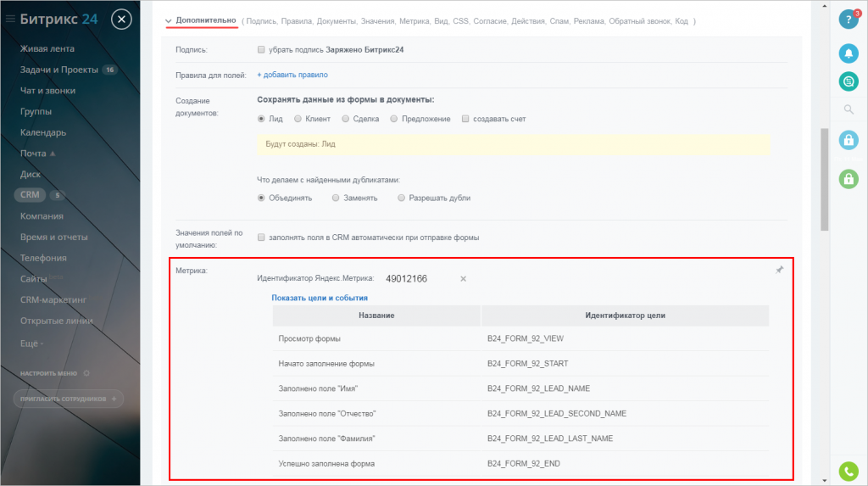Click Настроить меню button
This screenshot has width=868, height=486.
coord(48,373)
